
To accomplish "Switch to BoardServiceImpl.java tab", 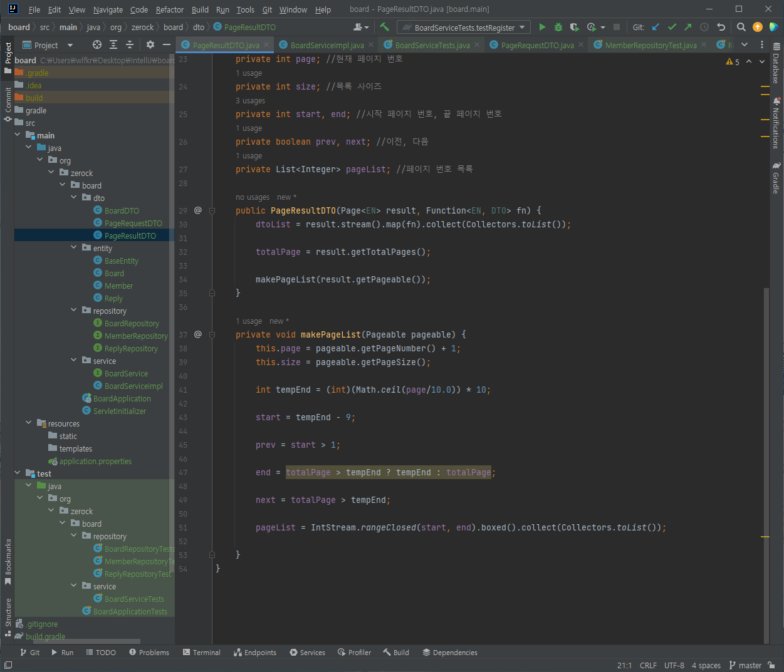I will click(327, 45).
